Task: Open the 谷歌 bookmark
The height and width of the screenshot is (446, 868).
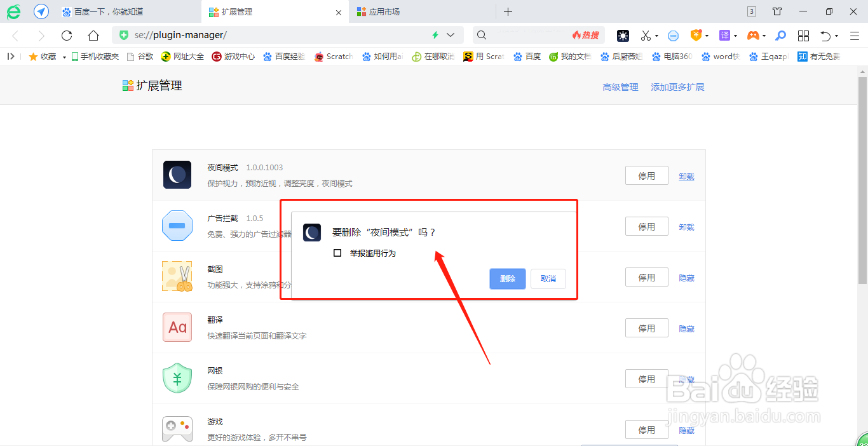Action: (x=140, y=57)
